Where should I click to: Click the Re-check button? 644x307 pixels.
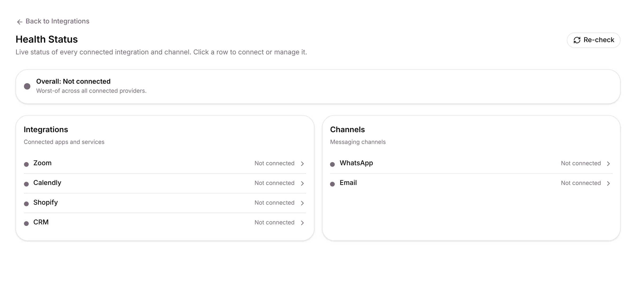593,40
